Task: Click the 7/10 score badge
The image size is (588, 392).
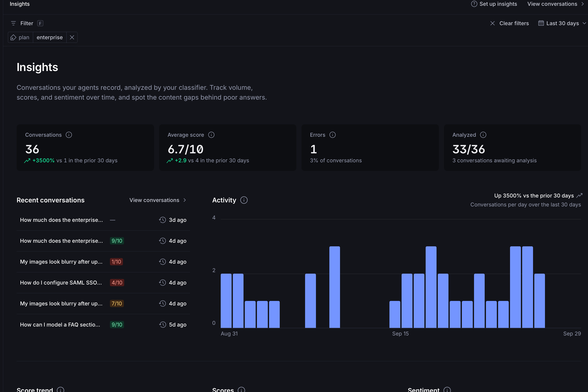Action: point(117,304)
